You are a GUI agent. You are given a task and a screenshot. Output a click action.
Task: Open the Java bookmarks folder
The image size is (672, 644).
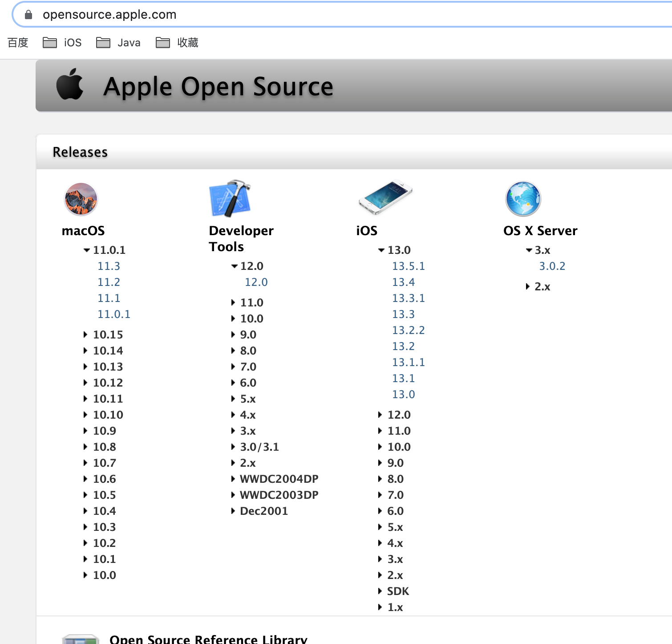(118, 43)
